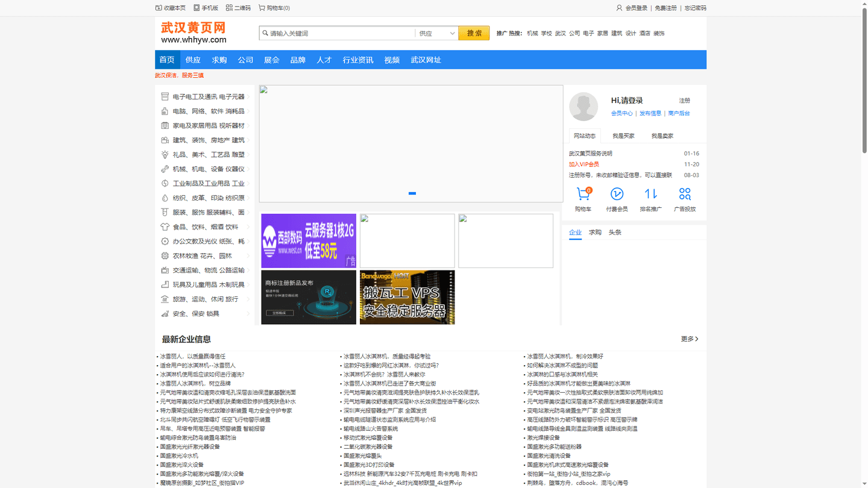Switch to the 我是卖家 tab

pyautogui.click(x=662, y=136)
